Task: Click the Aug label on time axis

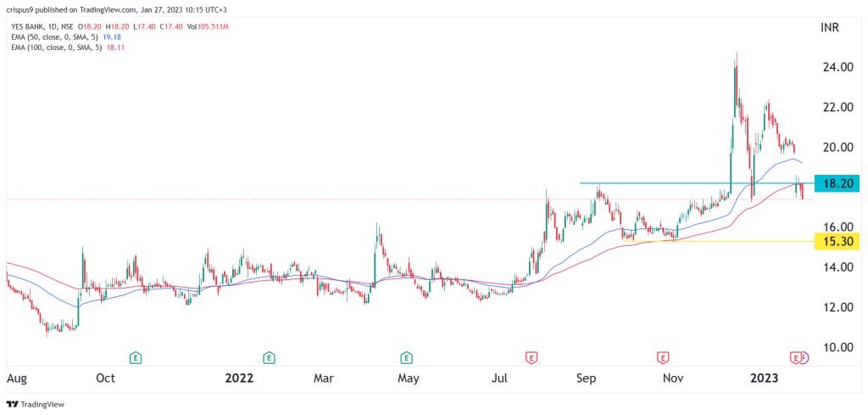Action: pos(15,379)
